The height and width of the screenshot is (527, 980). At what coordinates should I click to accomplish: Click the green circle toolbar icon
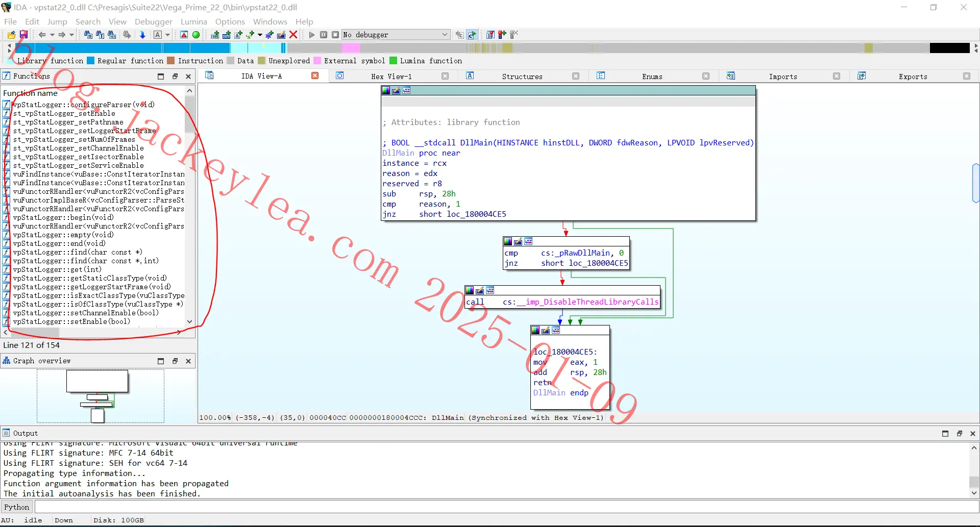tap(196, 35)
